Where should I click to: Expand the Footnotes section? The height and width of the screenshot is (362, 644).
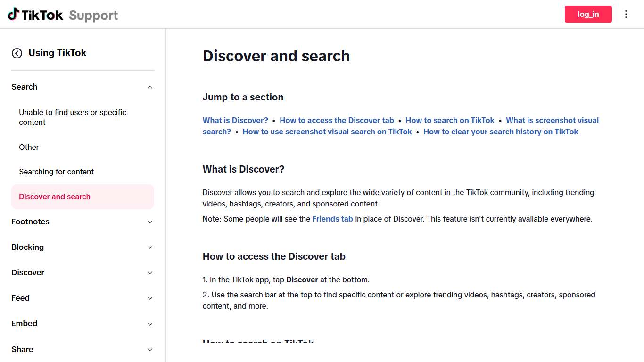click(x=150, y=222)
